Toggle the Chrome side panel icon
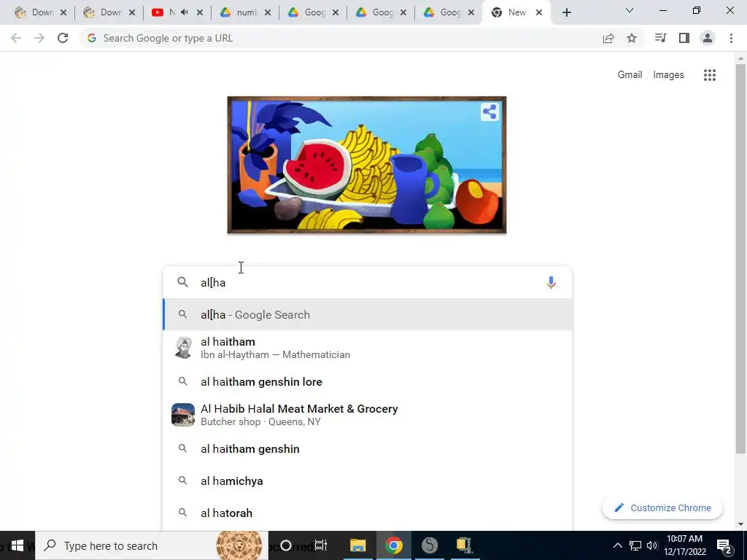The height and width of the screenshot is (560, 747). (684, 38)
